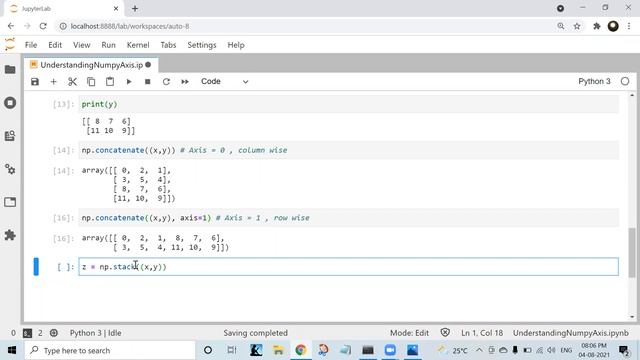Run the selected cell with the play icon
Screen dimensions: 640x360
(129, 82)
